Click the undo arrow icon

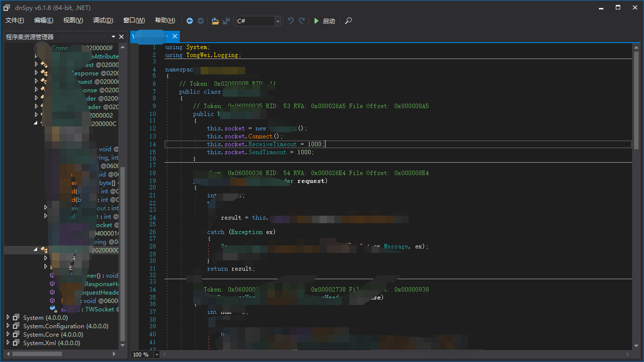tap(291, 21)
